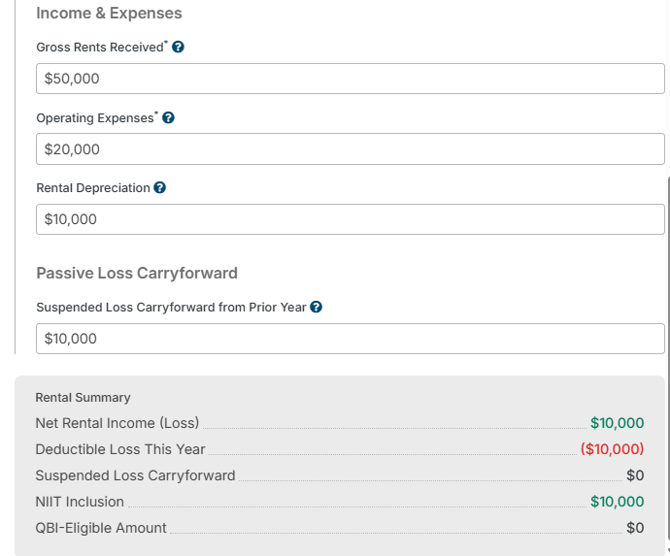
Task: Focus the Gross Rents Received field showing $50,000
Action: click(x=350, y=79)
